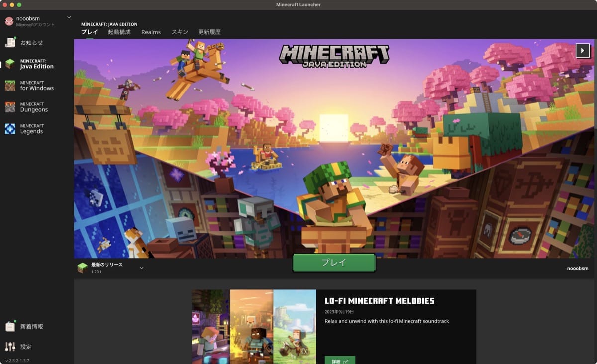This screenshot has width=597, height=364.
Task: Open the Lo-Fi Minecraft Melodies thumbnail
Action: [x=254, y=327]
